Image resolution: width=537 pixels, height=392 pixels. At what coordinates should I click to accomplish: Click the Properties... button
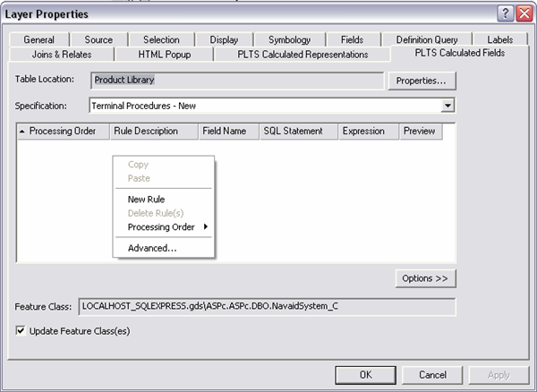coord(422,81)
